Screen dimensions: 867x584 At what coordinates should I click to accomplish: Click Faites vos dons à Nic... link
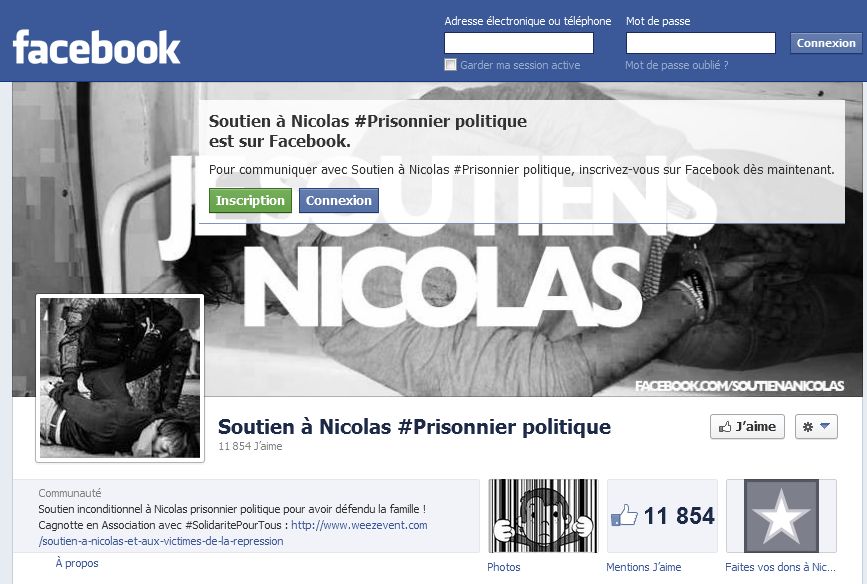[x=780, y=567]
